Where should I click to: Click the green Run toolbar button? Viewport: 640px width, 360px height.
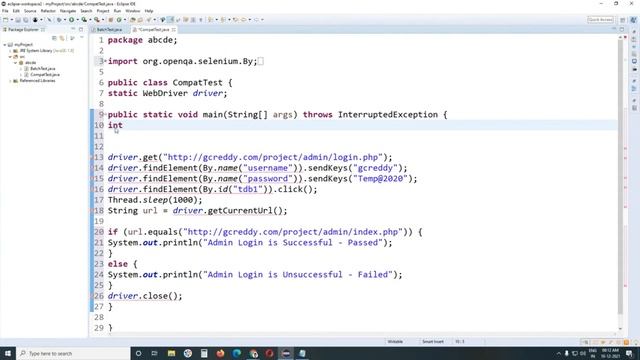click(x=71, y=20)
